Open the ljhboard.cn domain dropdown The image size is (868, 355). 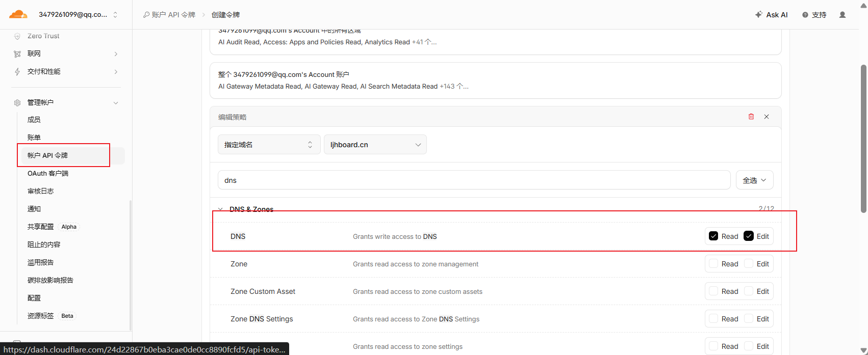375,145
